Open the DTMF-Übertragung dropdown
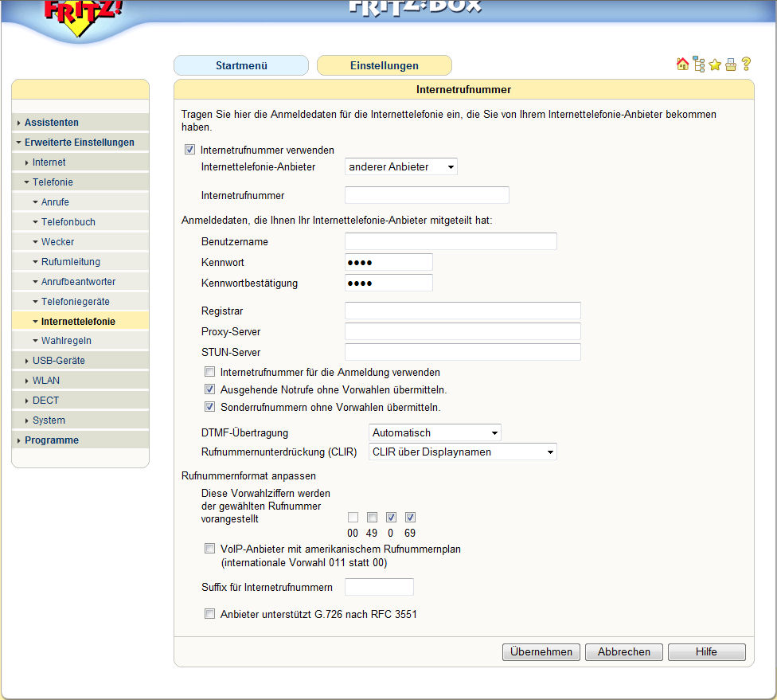777x700 pixels. [435, 432]
